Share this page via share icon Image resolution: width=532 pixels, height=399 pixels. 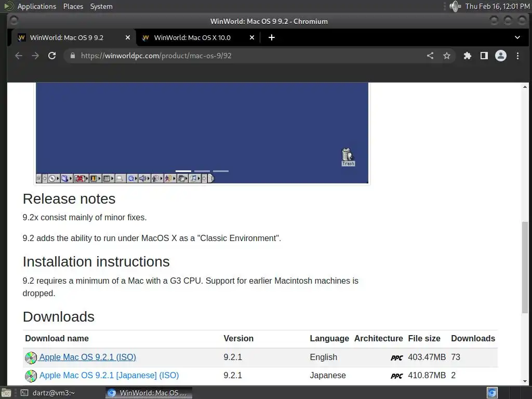click(430, 56)
